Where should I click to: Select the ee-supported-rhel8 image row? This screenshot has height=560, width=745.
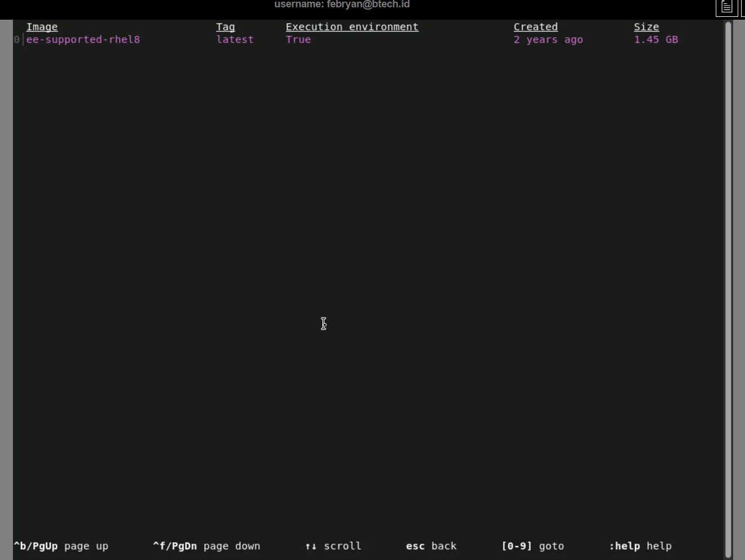click(83, 40)
